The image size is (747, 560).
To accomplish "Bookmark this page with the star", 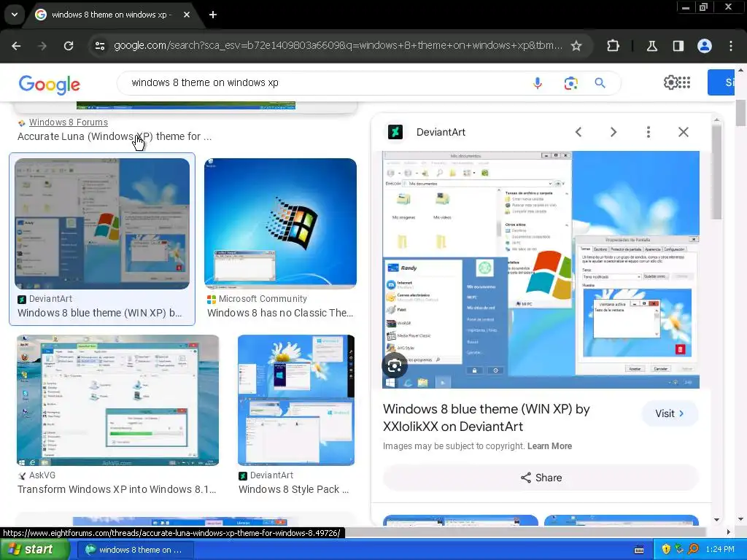I will pos(576,46).
